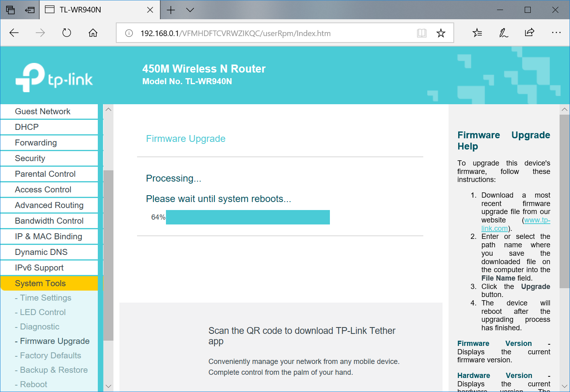Screen dimensions: 570x392
Task: Add page to favorites star
Action: tap(441, 33)
